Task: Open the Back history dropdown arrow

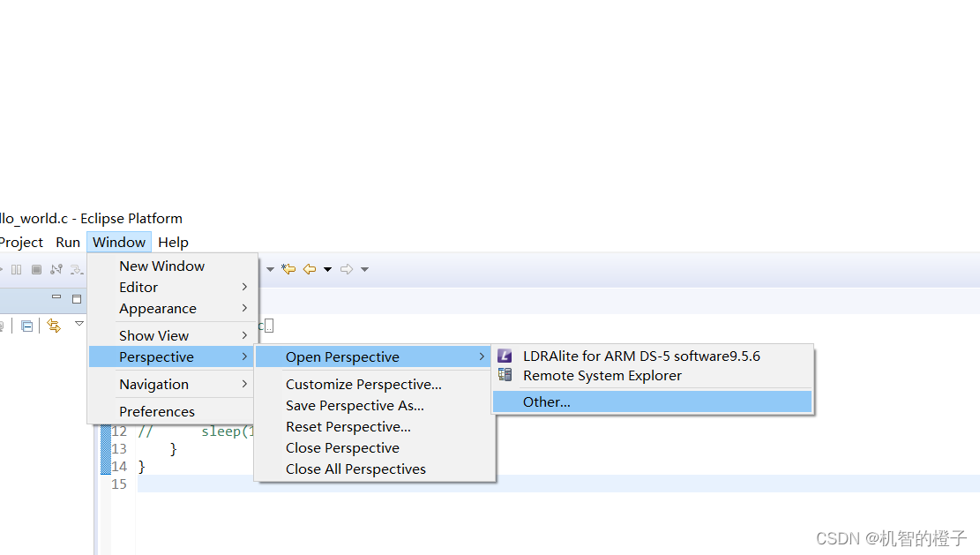Action: 327,269
